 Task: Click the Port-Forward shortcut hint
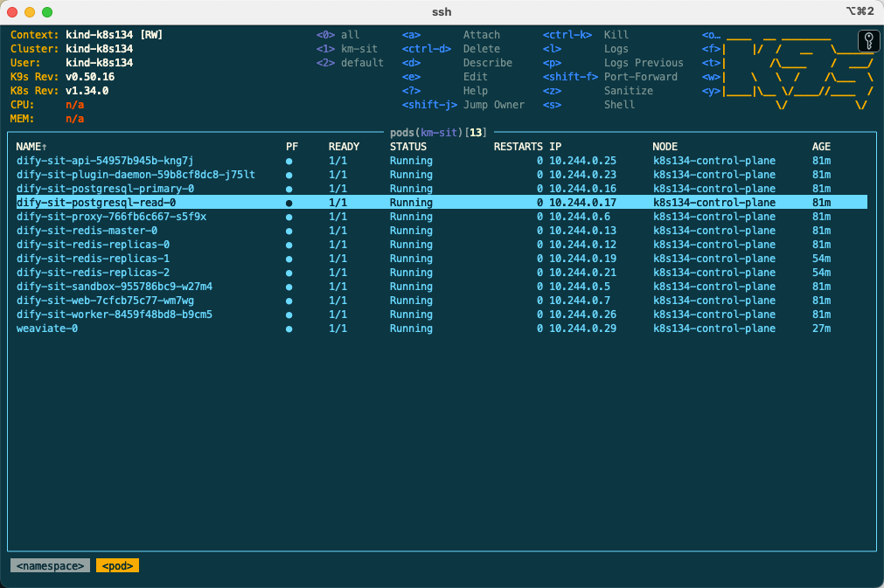[x=640, y=77]
